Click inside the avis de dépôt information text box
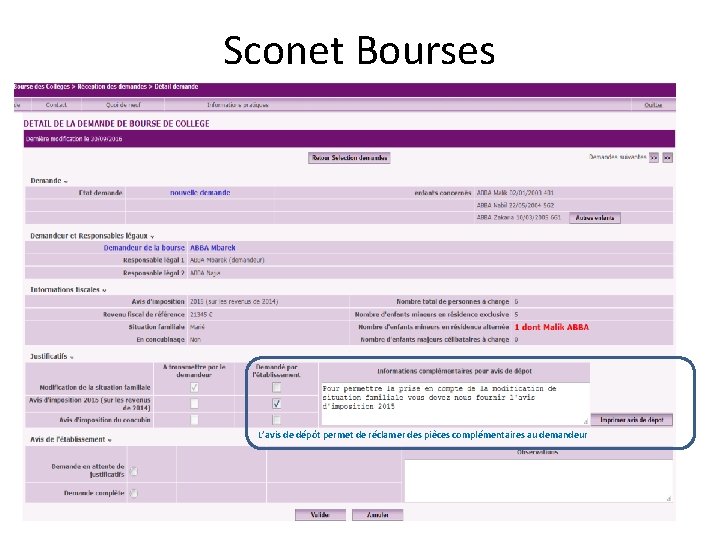Image resolution: width=720 pixels, height=540 pixels. [x=455, y=404]
